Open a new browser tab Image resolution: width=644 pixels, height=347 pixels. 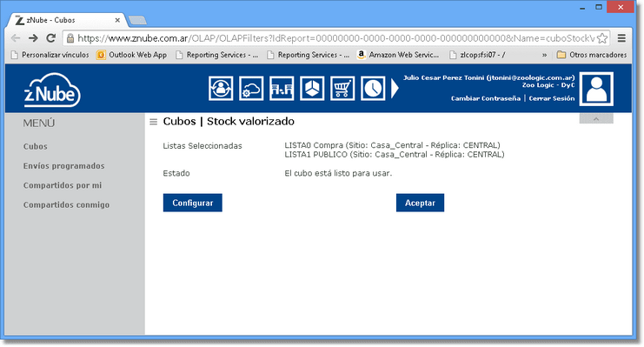[x=137, y=20]
